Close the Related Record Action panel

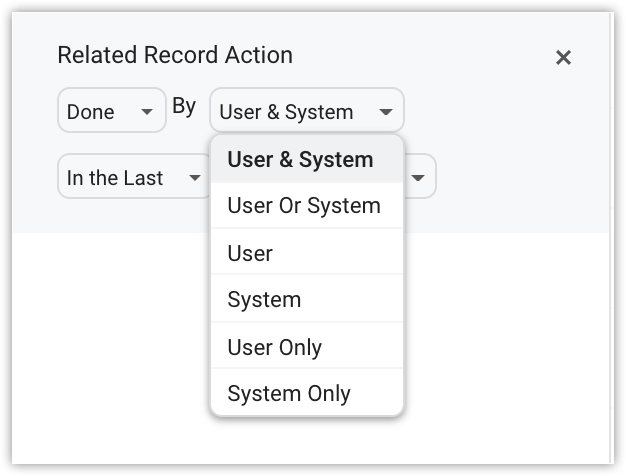click(x=563, y=58)
